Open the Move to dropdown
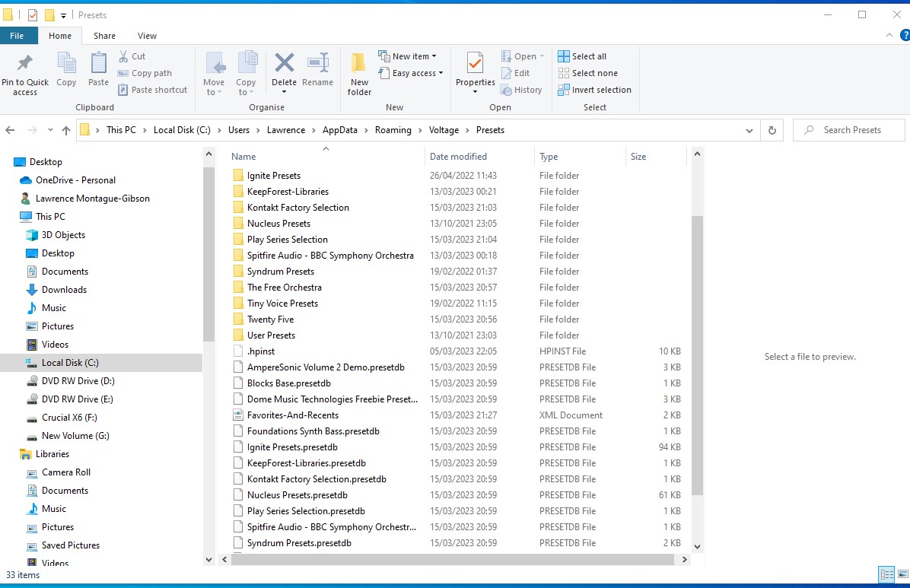910x588 pixels. 214,73
